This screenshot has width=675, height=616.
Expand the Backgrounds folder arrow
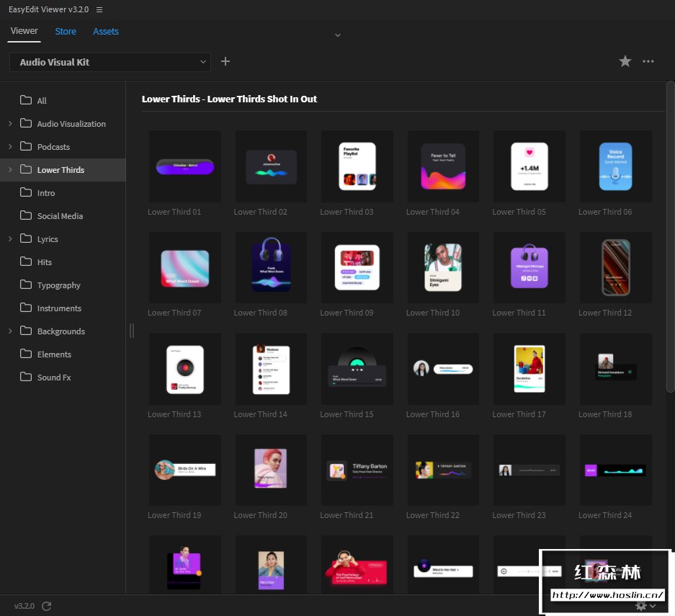tap(10, 331)
